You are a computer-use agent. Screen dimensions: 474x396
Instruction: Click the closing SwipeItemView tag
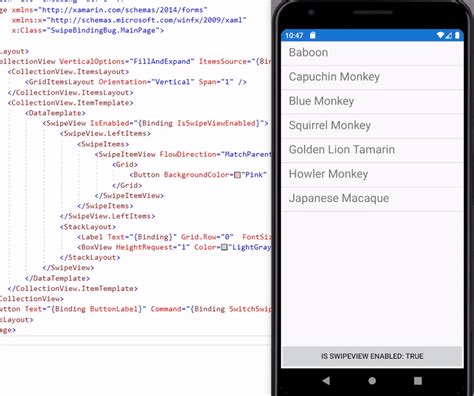pos(129,196)
